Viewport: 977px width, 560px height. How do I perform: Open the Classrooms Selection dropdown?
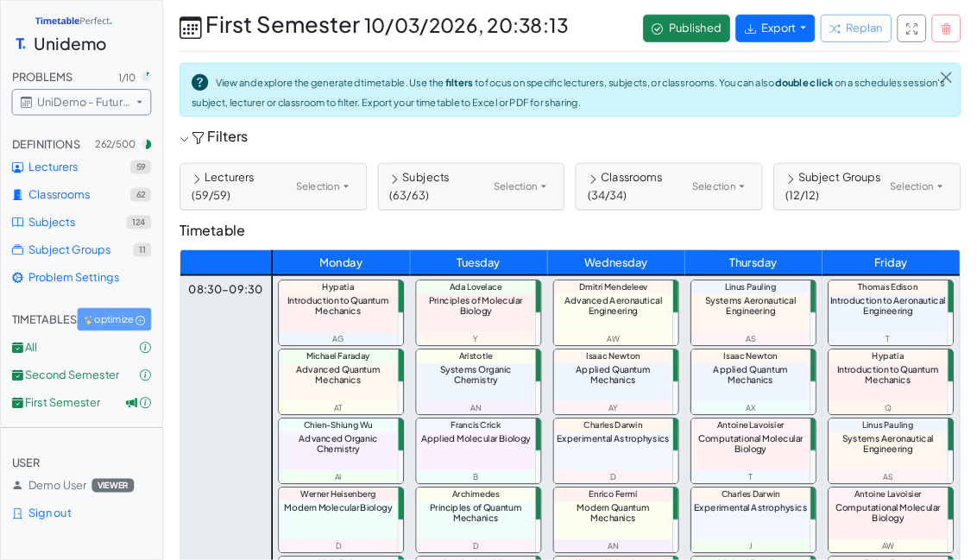[x=718, y=186]
